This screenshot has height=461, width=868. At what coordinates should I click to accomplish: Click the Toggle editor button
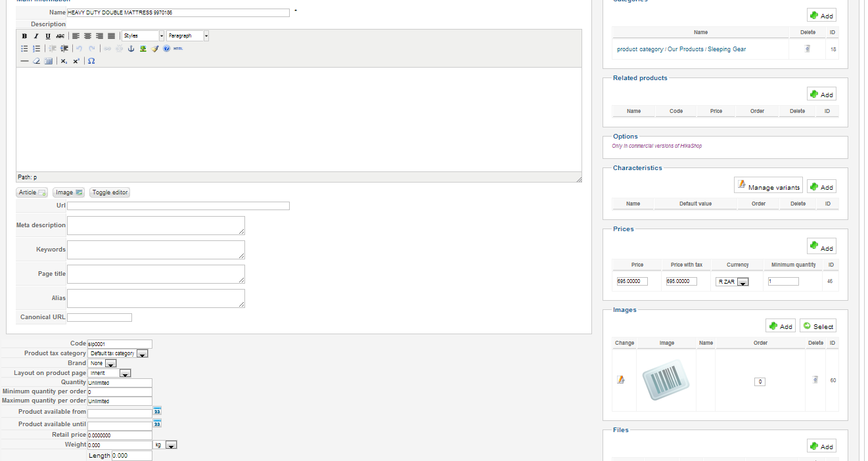[x=110, y=192]
